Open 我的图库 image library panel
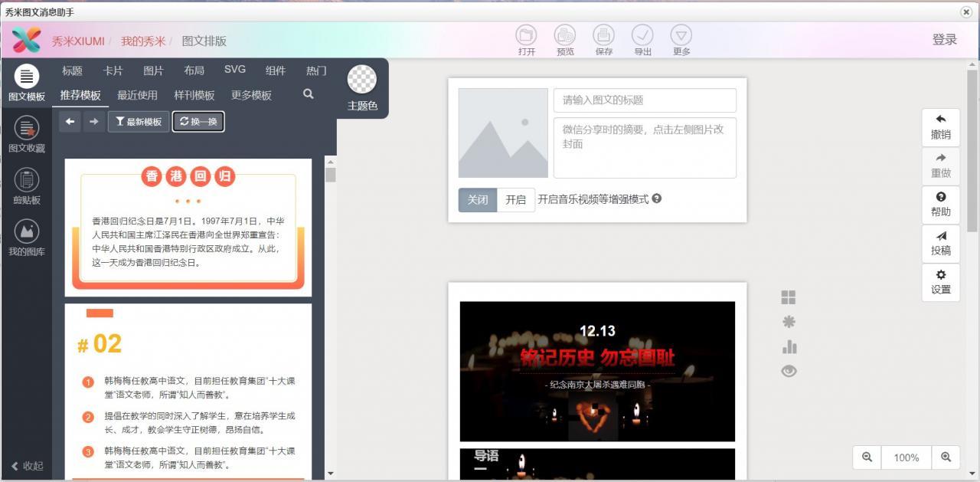Viewport: 980px width, 482px height. pos(26,238)
